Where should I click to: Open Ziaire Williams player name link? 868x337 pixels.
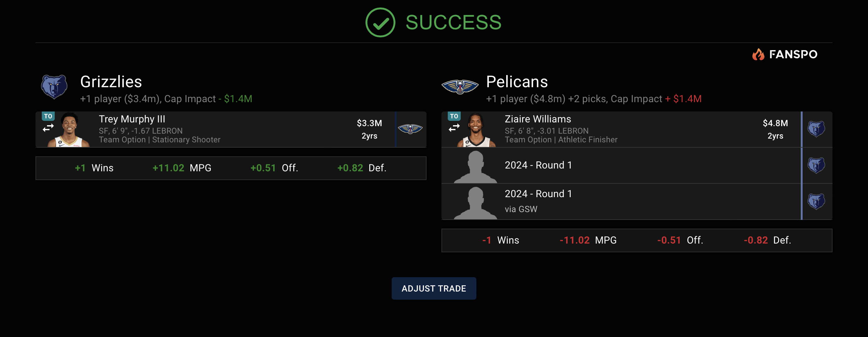[537, 119]
